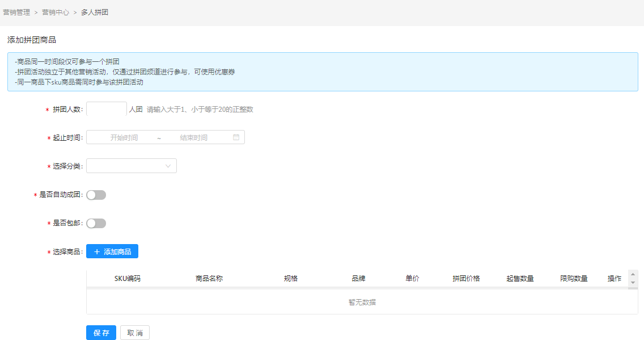Toggle the 是否自动成团 switch
The width and height of the screenshot is (644, 340).
tap(96, 195)
